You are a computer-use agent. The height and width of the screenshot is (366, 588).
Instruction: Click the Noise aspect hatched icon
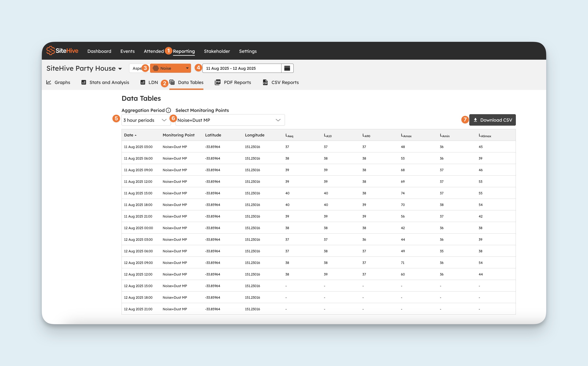point(156,68)
